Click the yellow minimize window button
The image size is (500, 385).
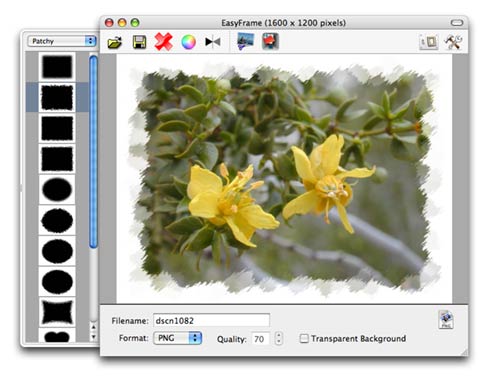(x=122, y=23)
